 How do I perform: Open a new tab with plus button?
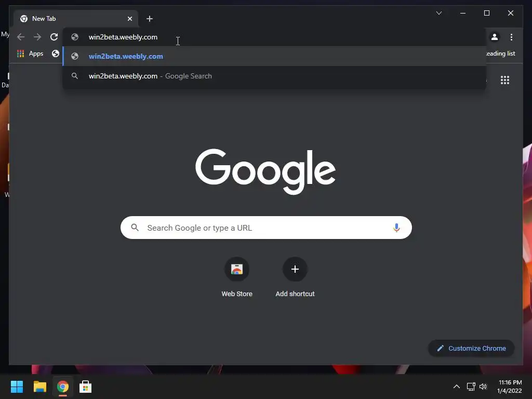coord(150,19)
